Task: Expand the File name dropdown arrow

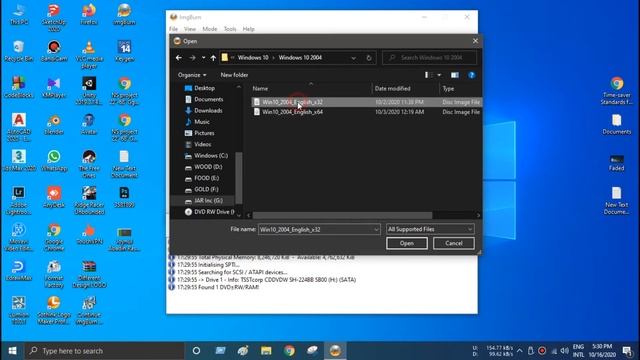Action: point(376,229)
